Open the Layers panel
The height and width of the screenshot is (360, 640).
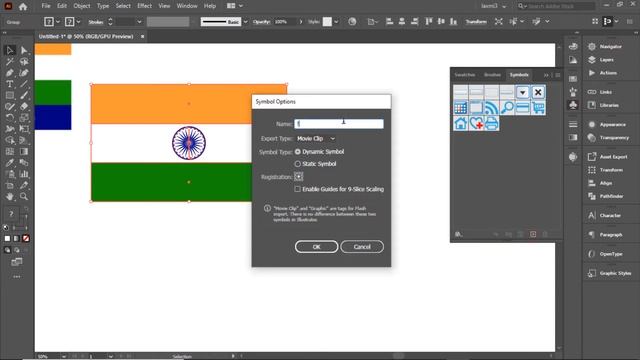click(x=607, y=60)
